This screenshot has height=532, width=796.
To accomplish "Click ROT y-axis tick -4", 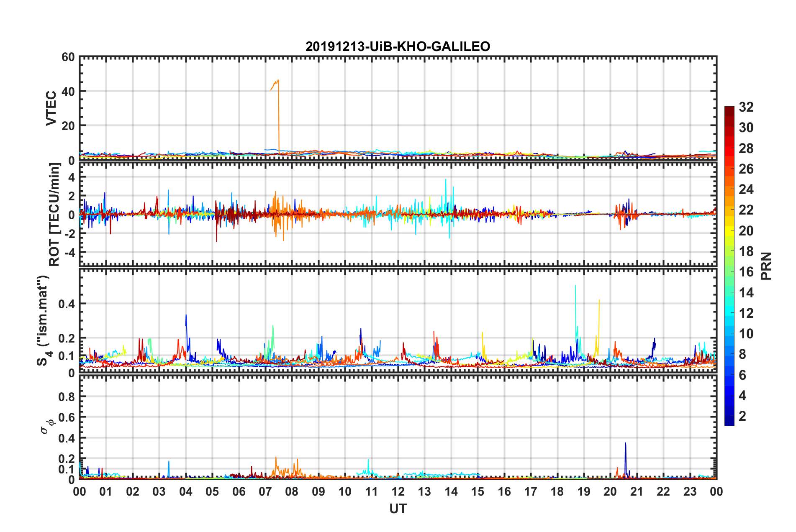I will (x=69, y=253).
